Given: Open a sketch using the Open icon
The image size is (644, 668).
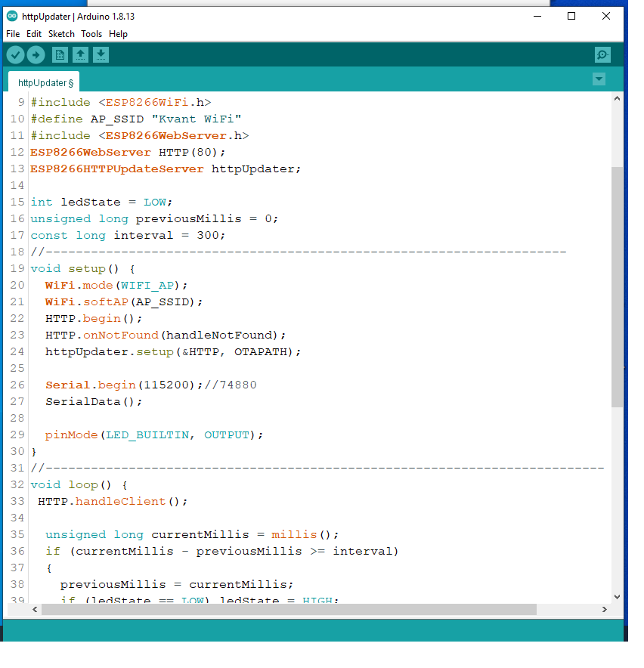Looking at the screenshot, I should tap(80, 55).
